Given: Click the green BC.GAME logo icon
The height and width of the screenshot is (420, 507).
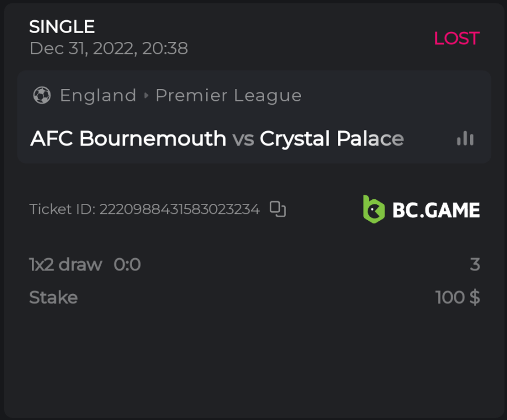Looking at the screenshot, I should (x=374, y=209).
